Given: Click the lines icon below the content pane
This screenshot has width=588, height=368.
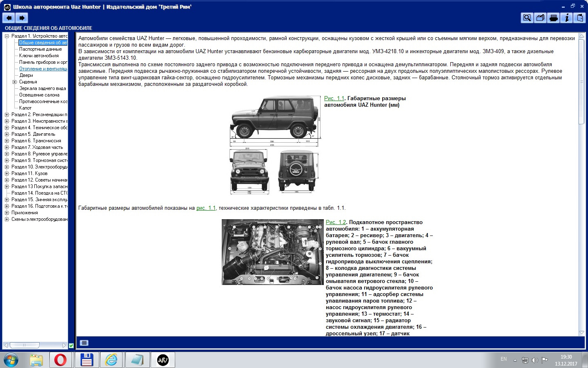Looking at the screenshot, I should tap(84, 343).
